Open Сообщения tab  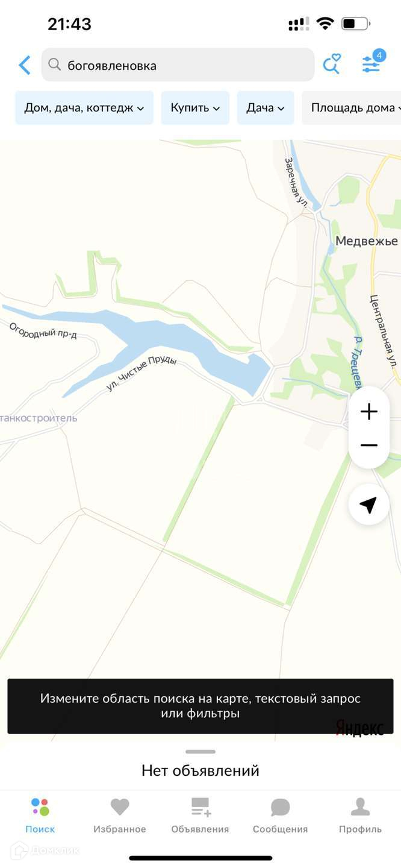click(x=280, y=816)
